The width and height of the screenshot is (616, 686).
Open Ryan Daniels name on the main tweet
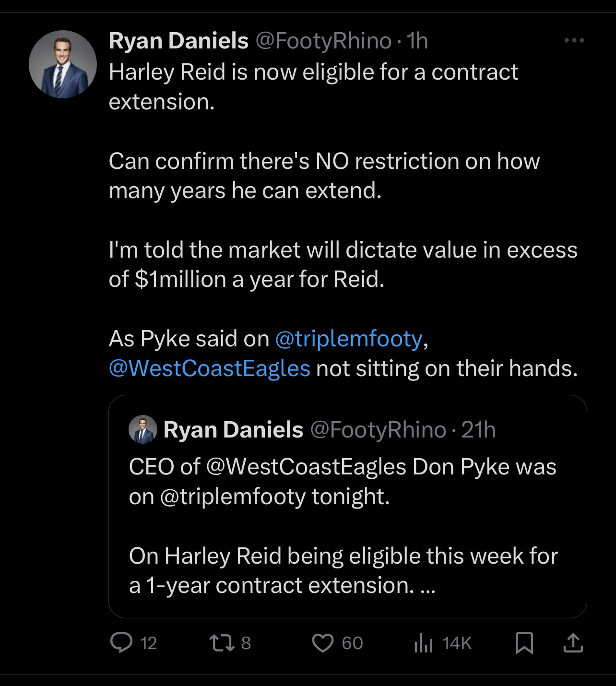point(178,41)
